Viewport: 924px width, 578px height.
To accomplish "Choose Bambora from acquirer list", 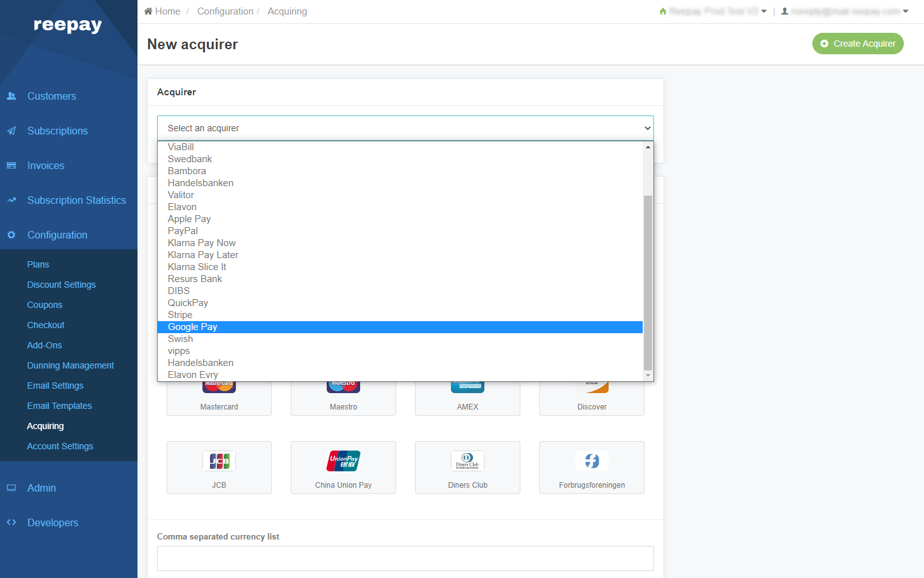I will tap(400, 171).
